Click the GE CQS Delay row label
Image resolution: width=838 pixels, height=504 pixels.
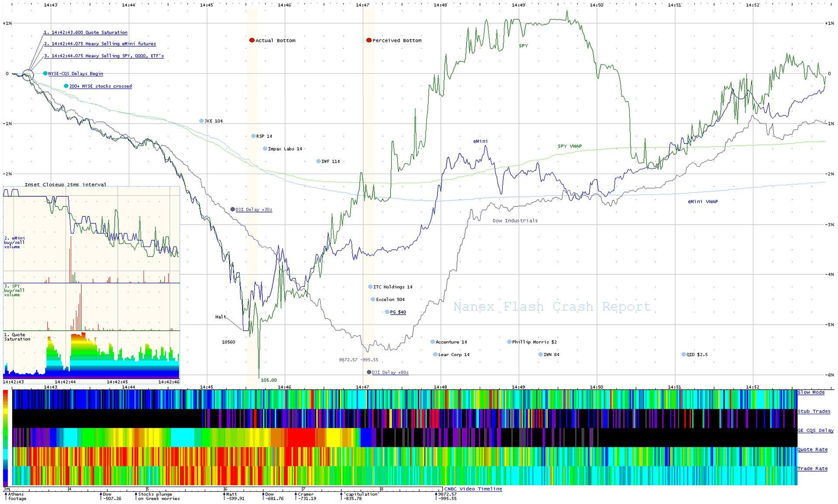815,430
